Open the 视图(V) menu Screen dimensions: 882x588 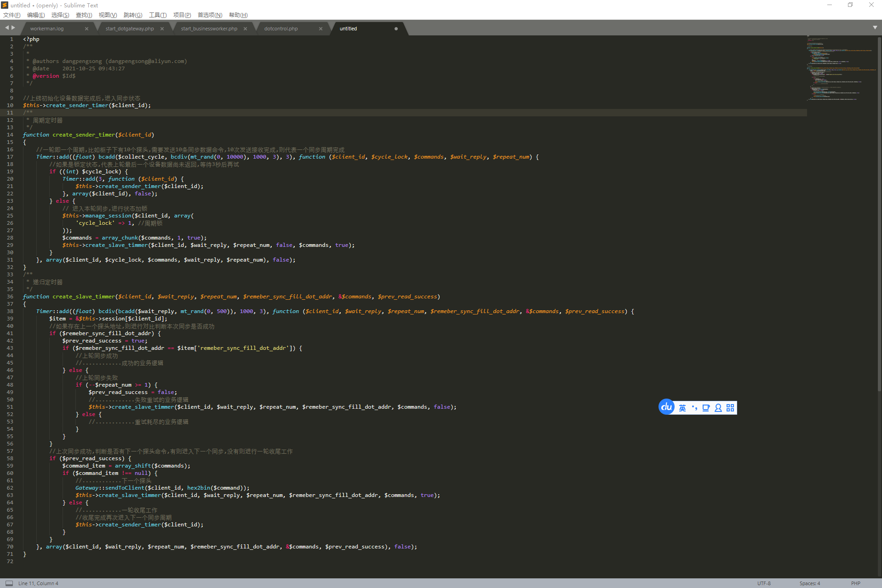coord(108,15)
